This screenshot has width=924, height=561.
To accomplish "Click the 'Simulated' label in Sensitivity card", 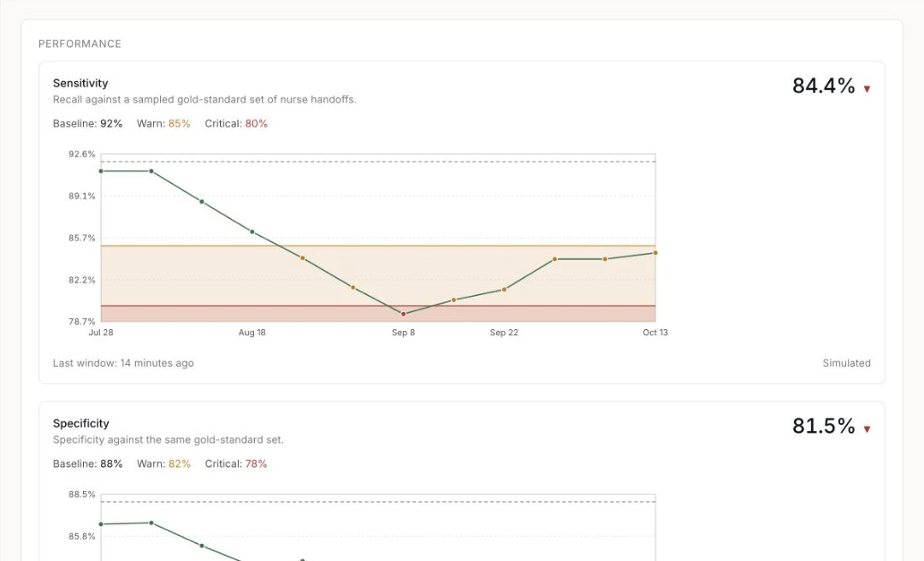I will [847, 363].
